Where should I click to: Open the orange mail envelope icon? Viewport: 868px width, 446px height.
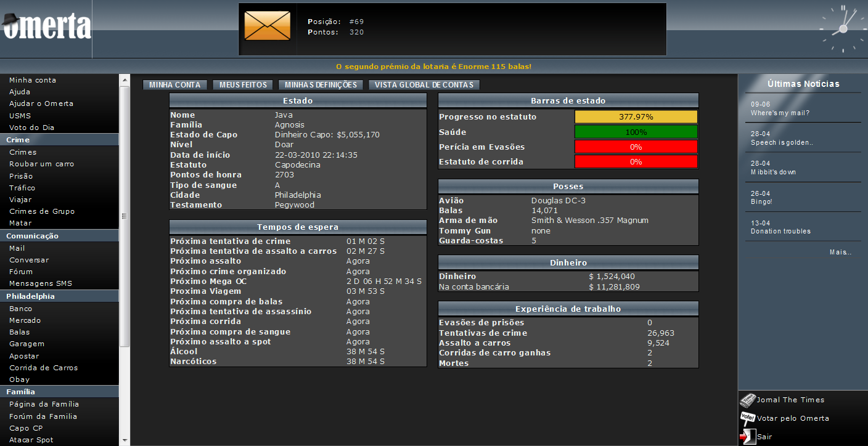267,26
